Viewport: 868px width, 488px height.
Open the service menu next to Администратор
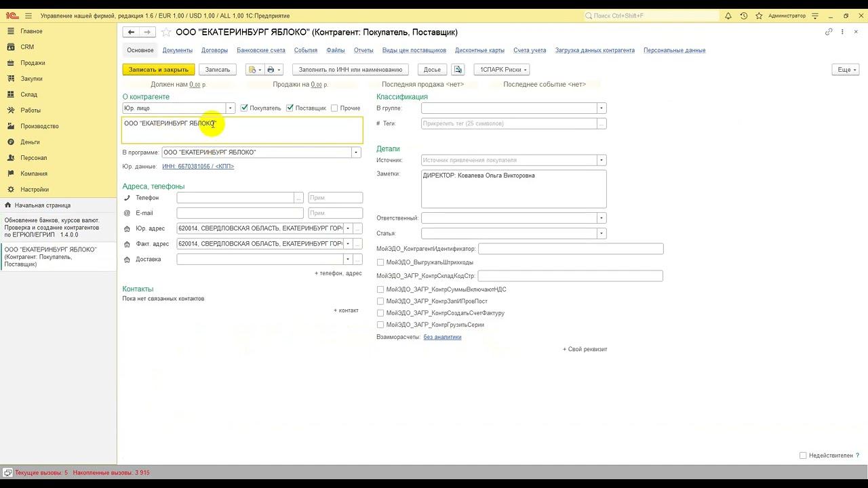[x=816, y=16]
